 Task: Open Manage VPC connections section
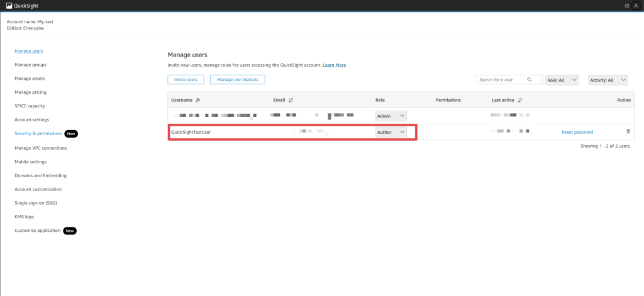41,148
